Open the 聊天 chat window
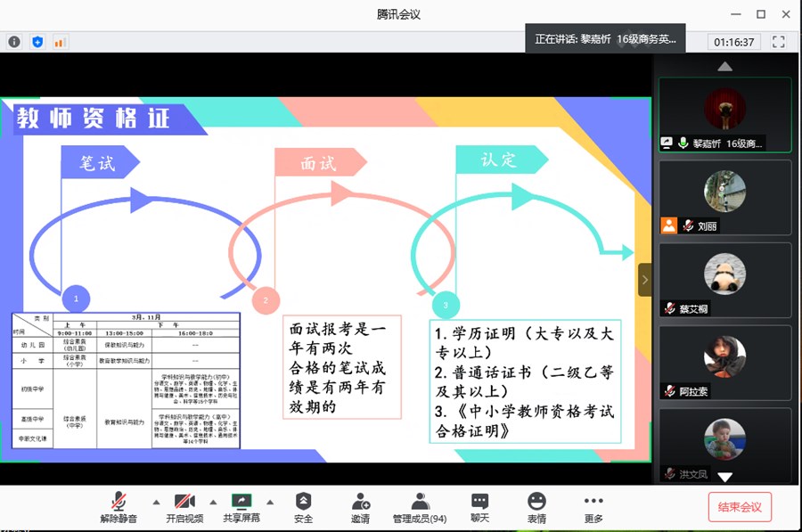 [x=480, y=507]
